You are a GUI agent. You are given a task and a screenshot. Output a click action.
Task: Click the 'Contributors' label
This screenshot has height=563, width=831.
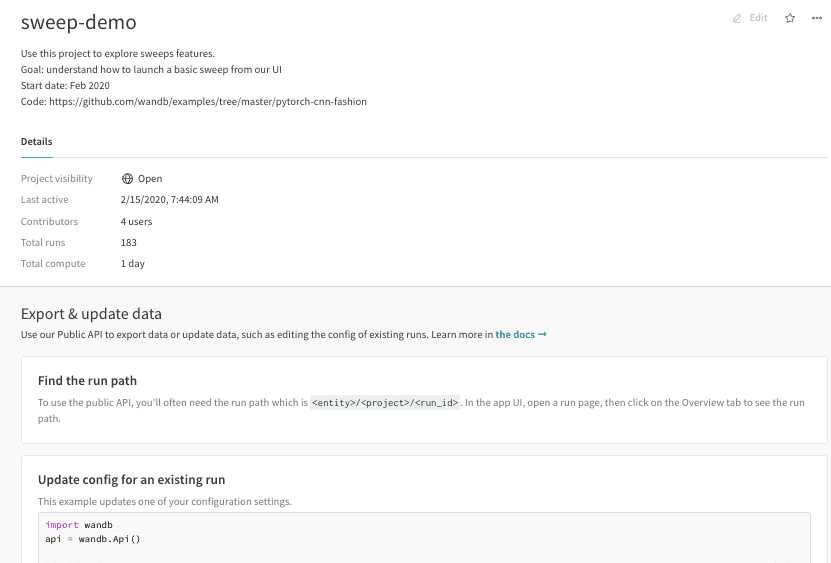tap(49, 222)
